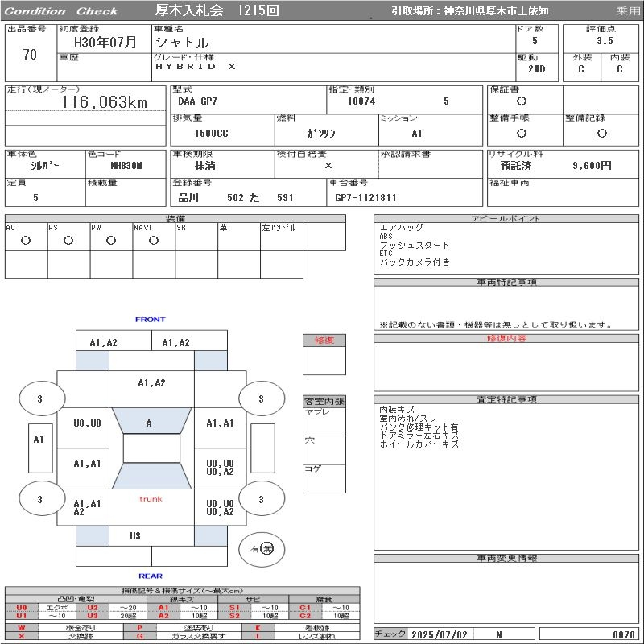
Task: Select lot number 70 under 出品番号
Action: pos(30,55)
